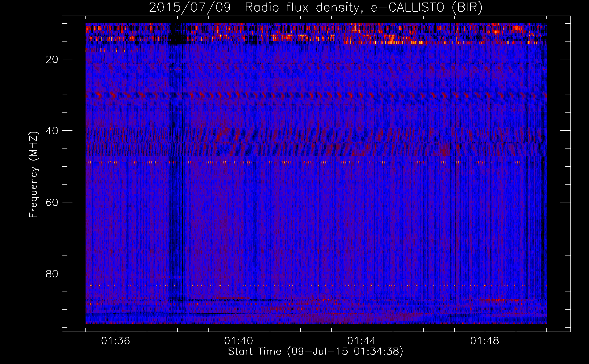Screen dimensions: 589x364
Task: Select the 01:44 time tick label
Action: (361, 341)
